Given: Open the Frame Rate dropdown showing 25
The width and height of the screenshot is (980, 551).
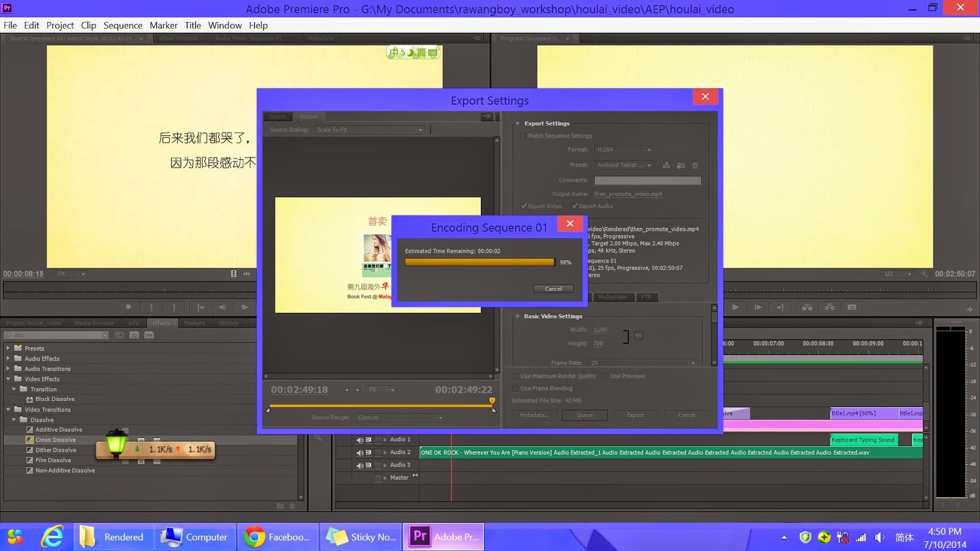Looking at the screenshot, I should 643,363.
